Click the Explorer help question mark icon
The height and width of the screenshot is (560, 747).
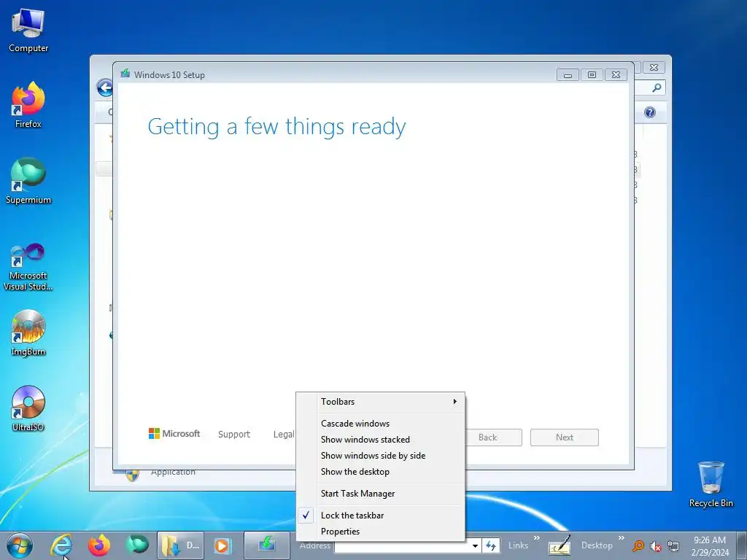(650, 112)
